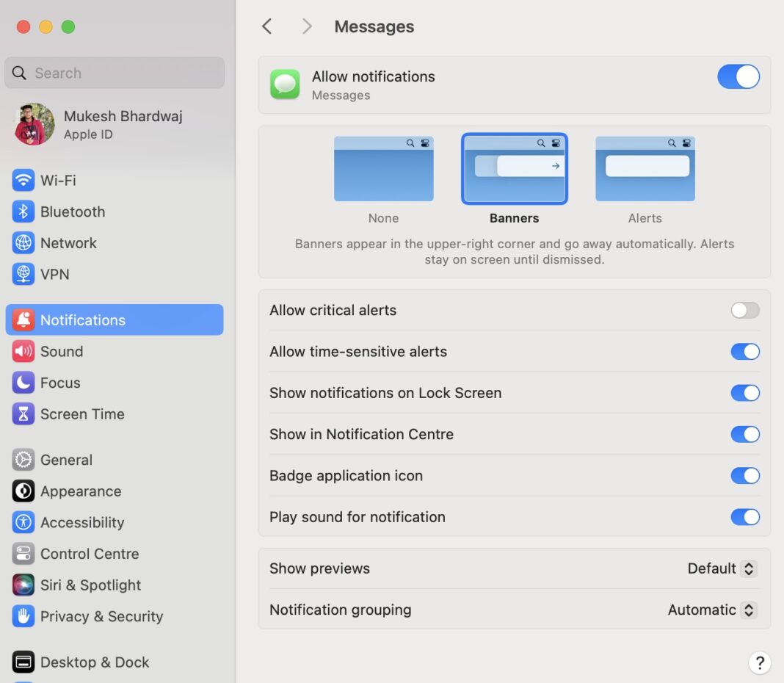This screenshot has width=784, height=683.
Task: Disable Allow notifications for Messages
Action: pyautogui.click(x=738, y=76)
